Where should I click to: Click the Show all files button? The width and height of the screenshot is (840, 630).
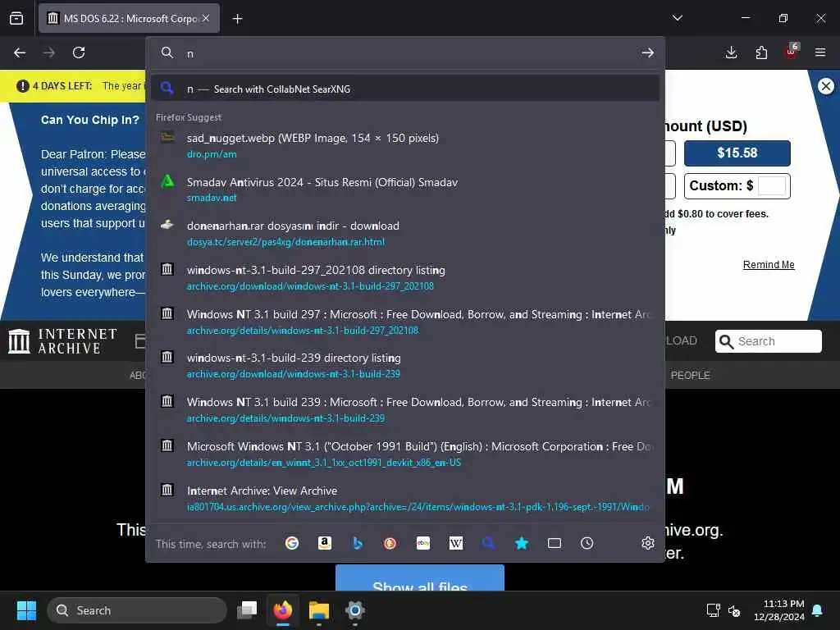tap(420, 578)
